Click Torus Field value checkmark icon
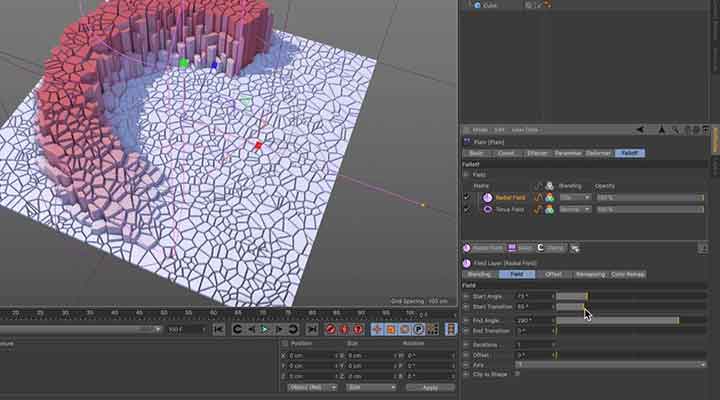 coord(538,209)
